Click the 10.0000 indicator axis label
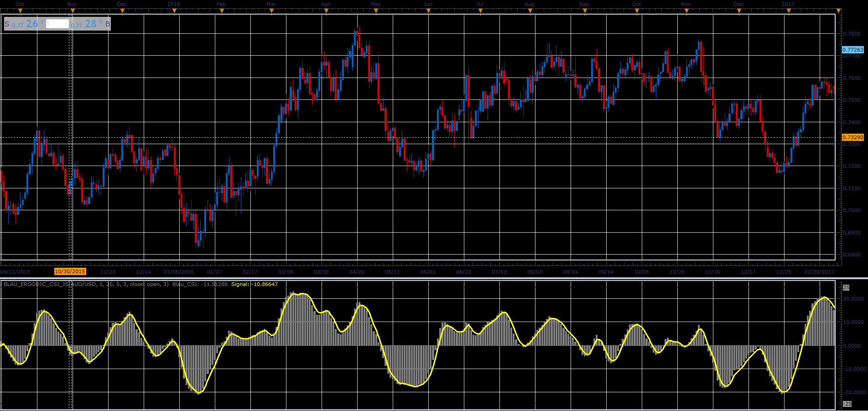The width and height of the screenshot is (868, 411). pyautogui.click(x=853, y=322)
